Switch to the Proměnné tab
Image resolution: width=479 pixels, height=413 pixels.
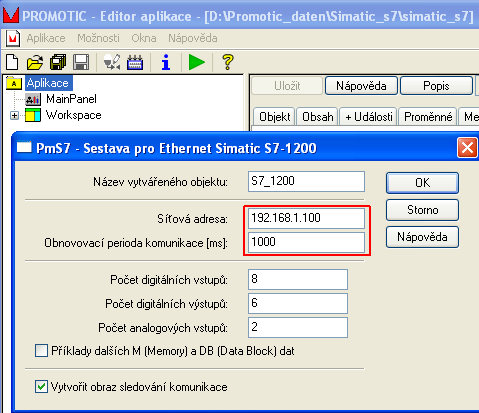[428, 116]
